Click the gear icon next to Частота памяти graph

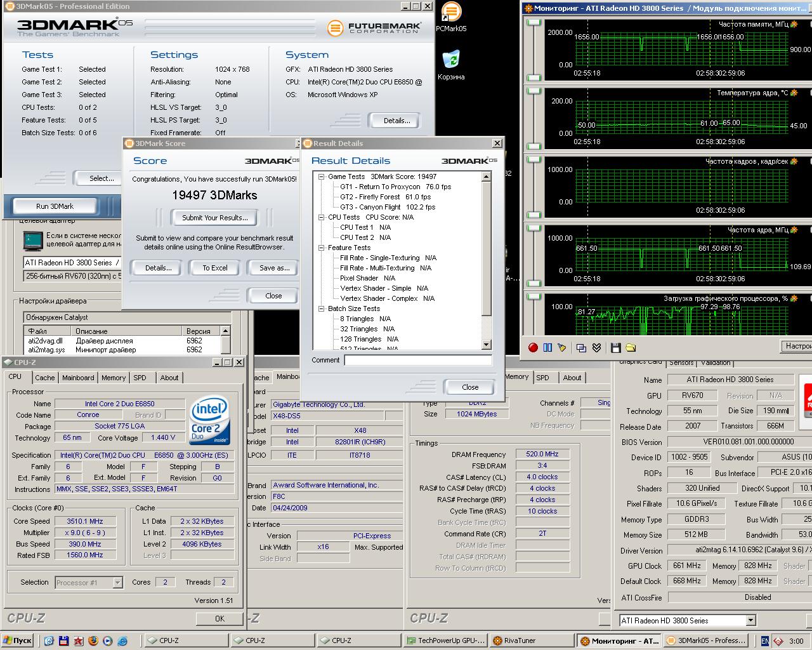tap(794, 24)
